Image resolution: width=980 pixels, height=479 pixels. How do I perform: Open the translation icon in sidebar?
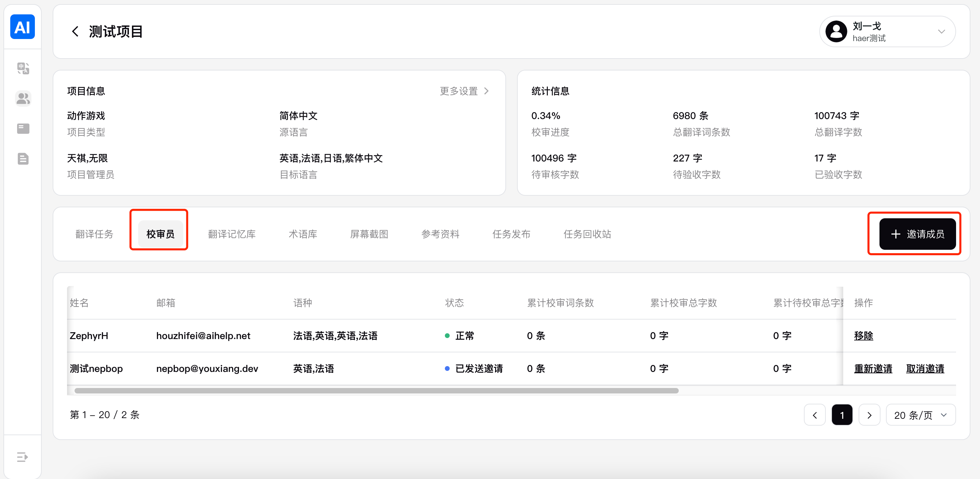pos(23,68)
